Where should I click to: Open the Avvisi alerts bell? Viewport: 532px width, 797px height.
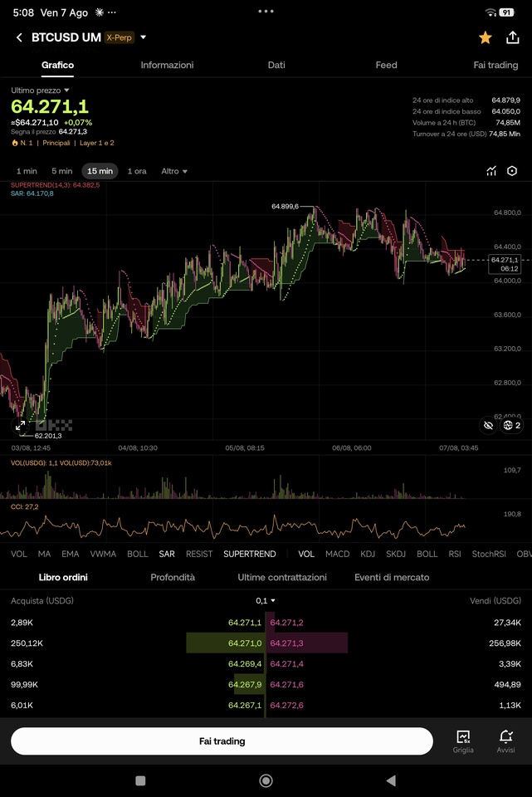[x=505, y=741]
